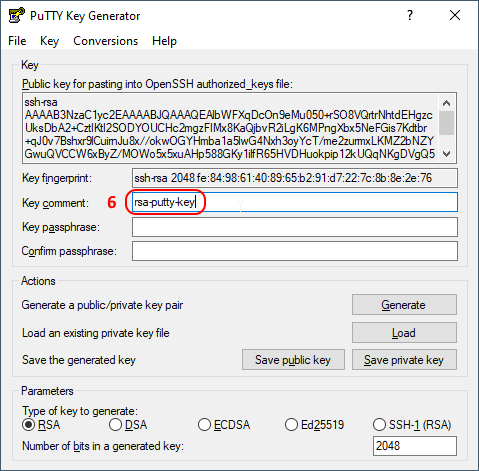Click the question mark help icon

(x=410, y=15)
